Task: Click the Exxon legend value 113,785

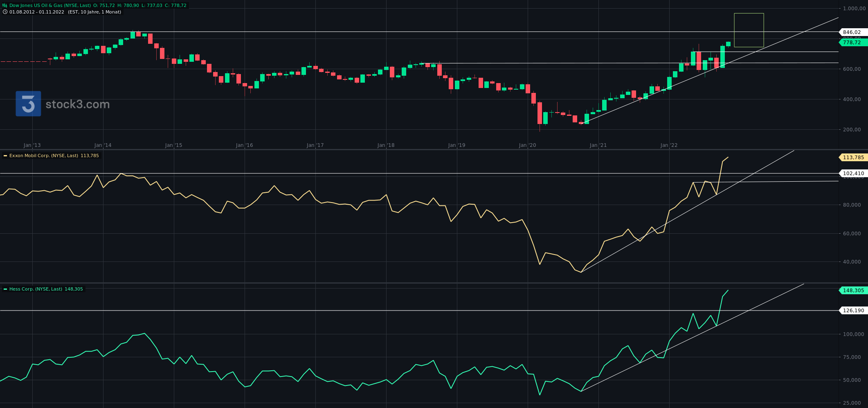Action: pyautogui.click(x=90, y=156)
